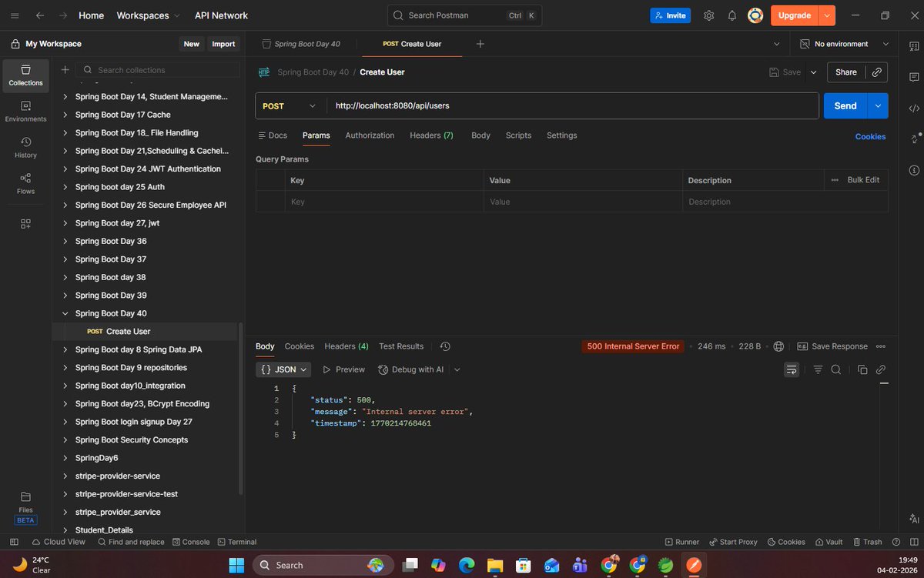Open the No environment selector

845,44
